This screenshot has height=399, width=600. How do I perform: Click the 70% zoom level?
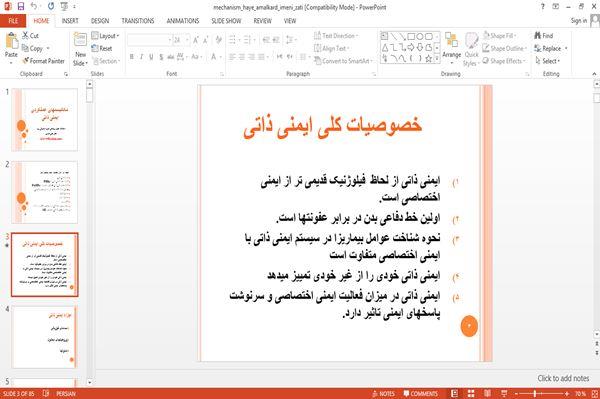click(x=580, y=393)
